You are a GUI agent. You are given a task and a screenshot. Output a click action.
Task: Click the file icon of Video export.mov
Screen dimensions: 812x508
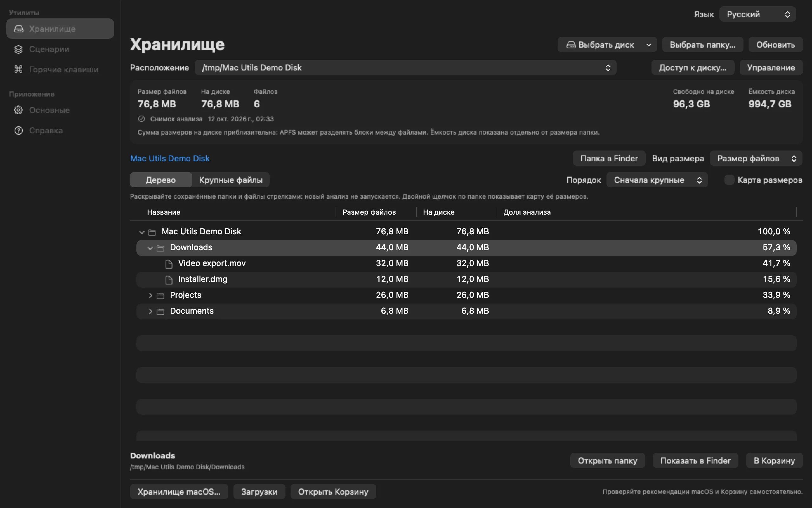[169, 264]
